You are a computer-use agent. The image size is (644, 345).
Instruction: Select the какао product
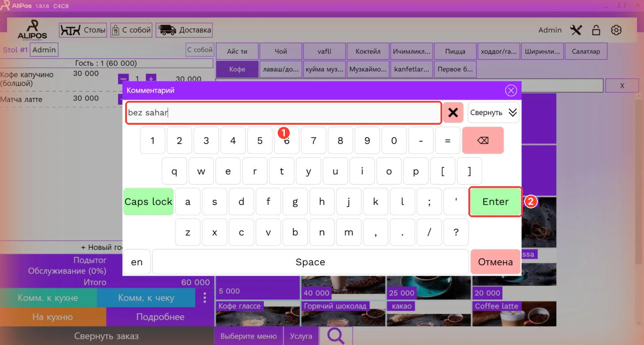(429, 314)
